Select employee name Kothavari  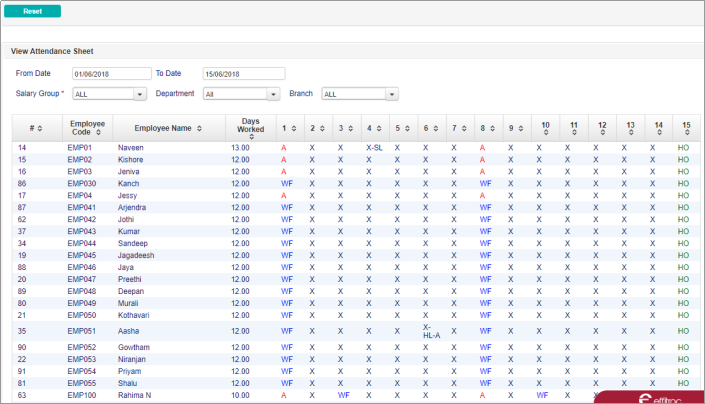pyautogui.click(x=134, y=315)
